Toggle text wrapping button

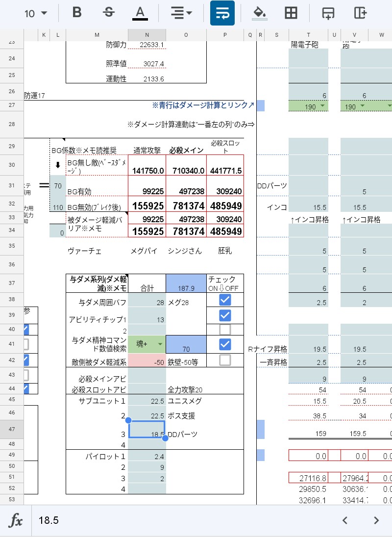pos(222,13)
